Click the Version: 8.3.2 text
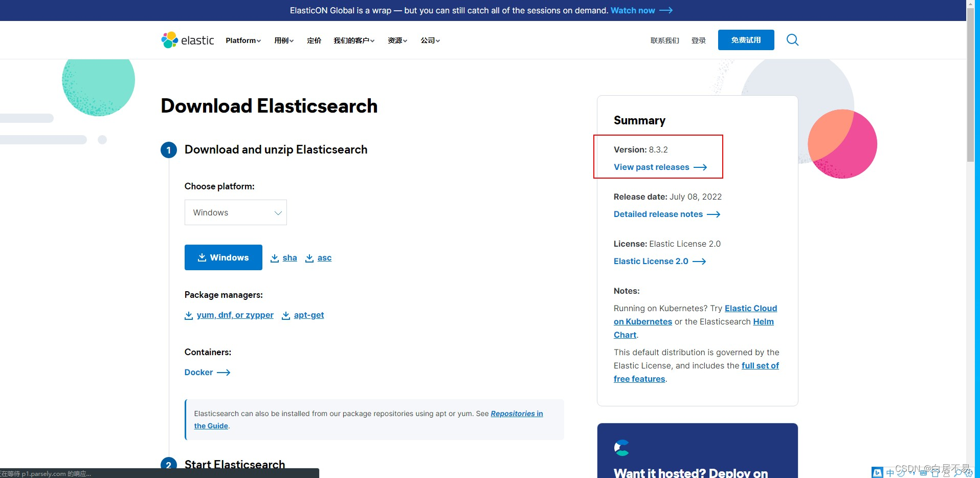Screen dimensions: 980x478 [x=641, y=150]
